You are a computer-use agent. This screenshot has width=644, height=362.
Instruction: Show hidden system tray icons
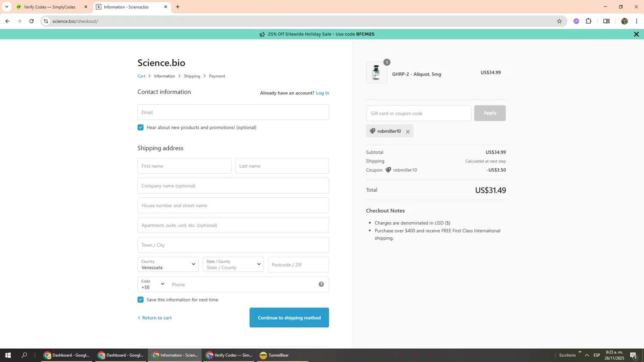(587, 355)
